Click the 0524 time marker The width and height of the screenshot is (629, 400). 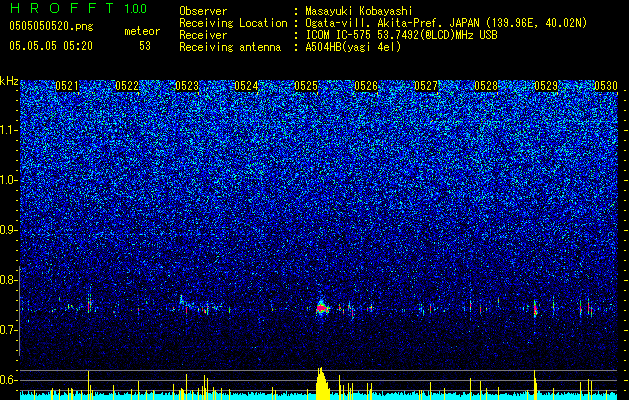pyautogui.click(x=246, y=86)
